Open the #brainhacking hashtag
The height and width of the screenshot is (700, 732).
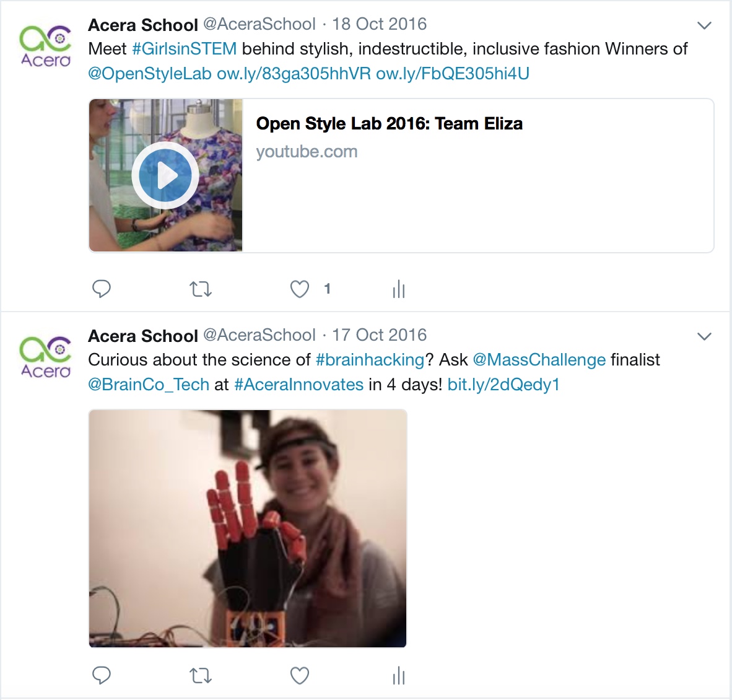(x=370, y=359)
